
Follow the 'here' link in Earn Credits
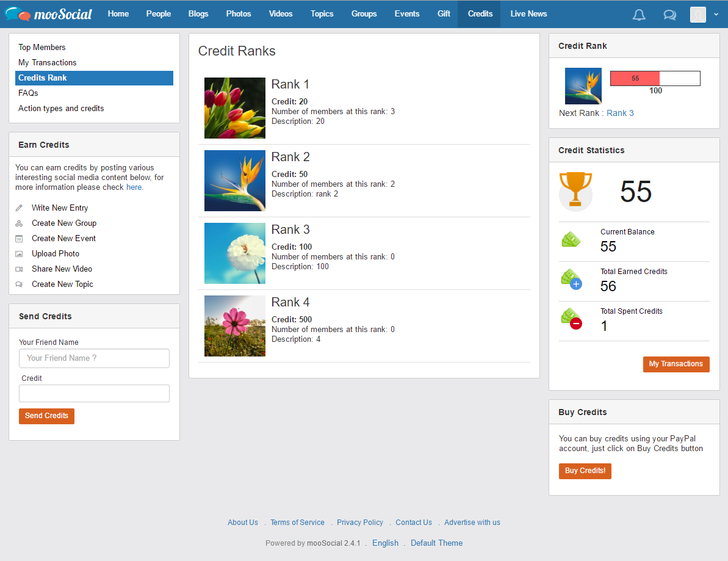(135, 187)
